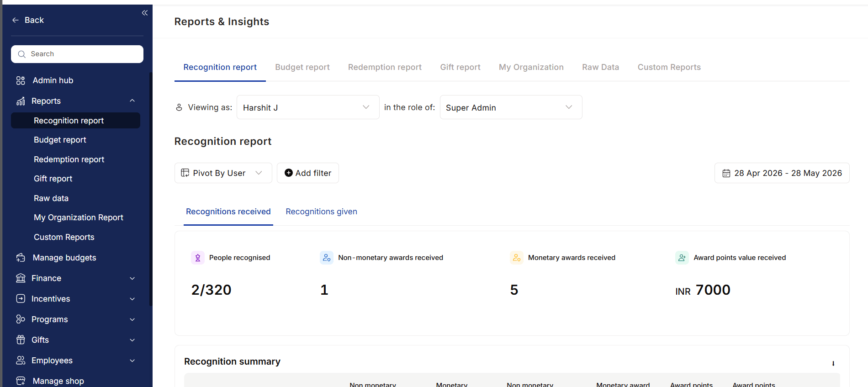Viewport: 868px width, 387px height.
Task: Switch to the My Organization tab
Action: 531,67
